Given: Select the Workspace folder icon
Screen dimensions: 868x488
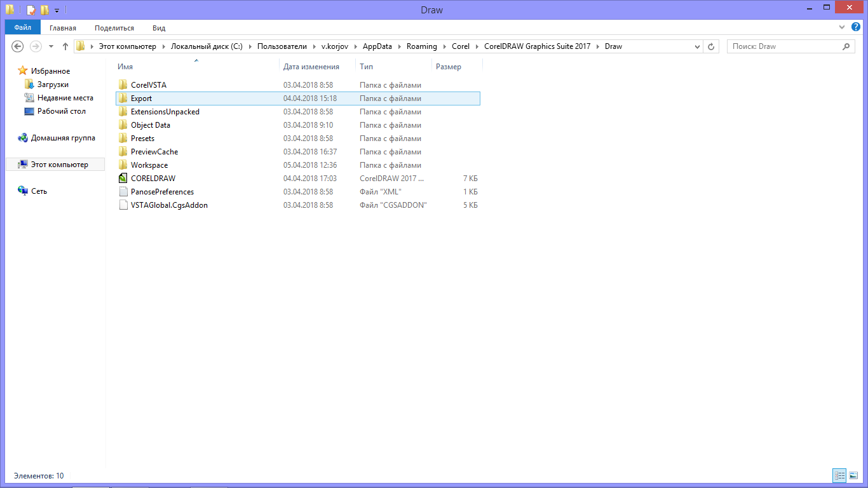Looking at the screenshot, I should (123, 165).
